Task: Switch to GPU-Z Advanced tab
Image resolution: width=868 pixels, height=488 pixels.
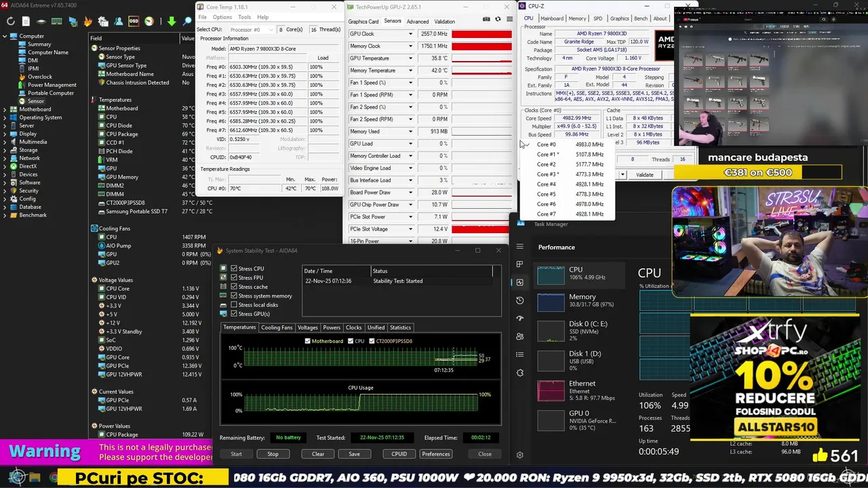Action: pyautogui.click(x=418, y=22)
